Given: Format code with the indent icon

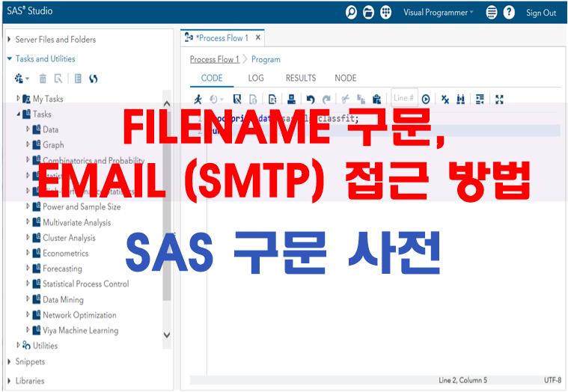Looking at the screenshot, I should (x=480, y=99).
